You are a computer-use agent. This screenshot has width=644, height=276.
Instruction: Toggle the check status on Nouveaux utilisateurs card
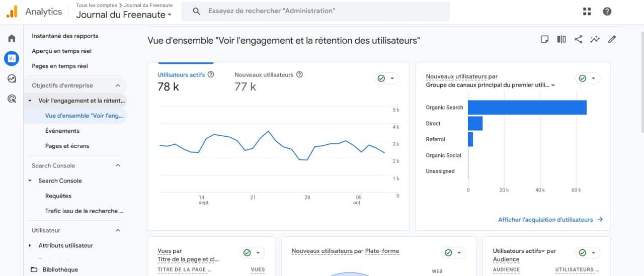(588, 78)
